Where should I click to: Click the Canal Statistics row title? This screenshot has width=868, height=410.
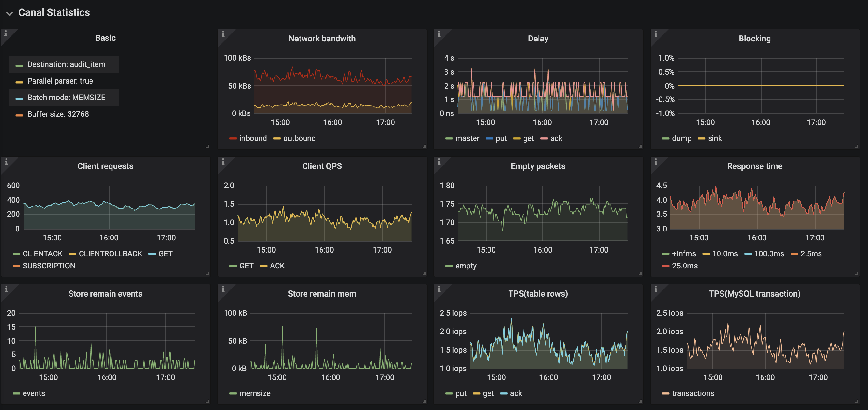(x=54, y=12)
